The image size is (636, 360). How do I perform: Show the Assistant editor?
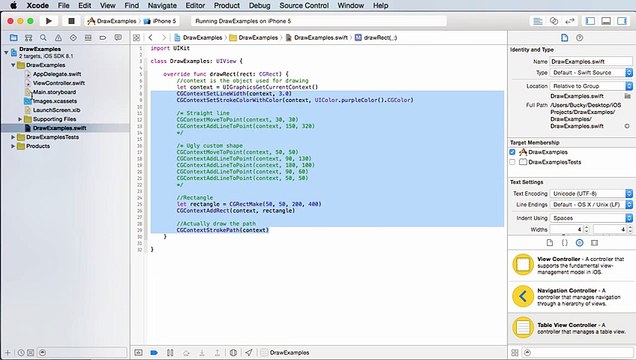click(x=554, y=21)
